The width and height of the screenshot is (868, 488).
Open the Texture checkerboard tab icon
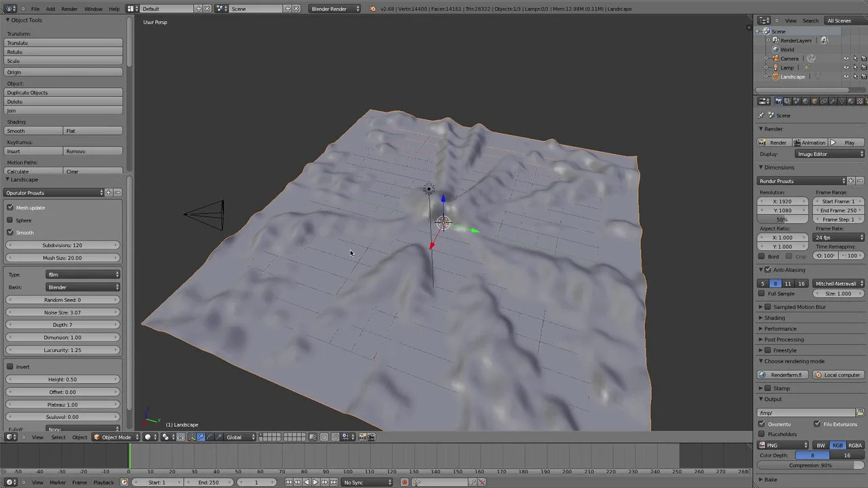click(860, 101)
